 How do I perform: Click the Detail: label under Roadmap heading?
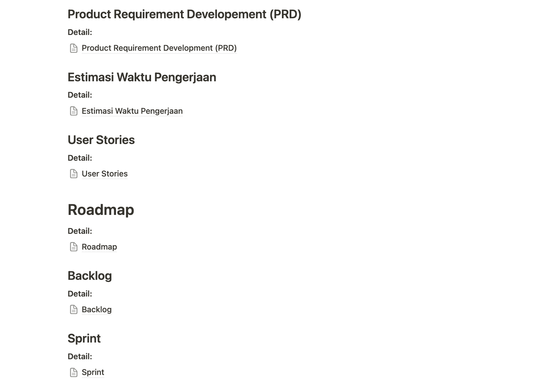click(x=80, y=231)
